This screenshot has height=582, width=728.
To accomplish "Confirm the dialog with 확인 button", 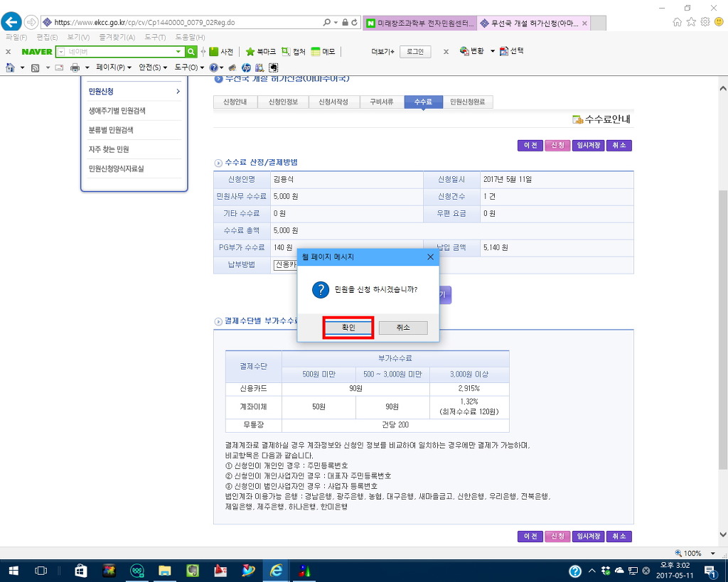I will [x=348, y=328].
